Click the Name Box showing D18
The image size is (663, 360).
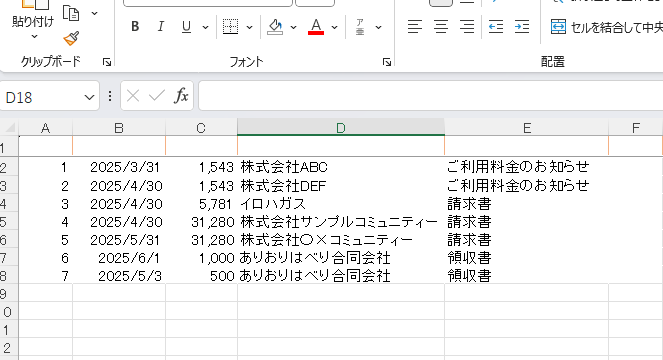click(41, 97)
